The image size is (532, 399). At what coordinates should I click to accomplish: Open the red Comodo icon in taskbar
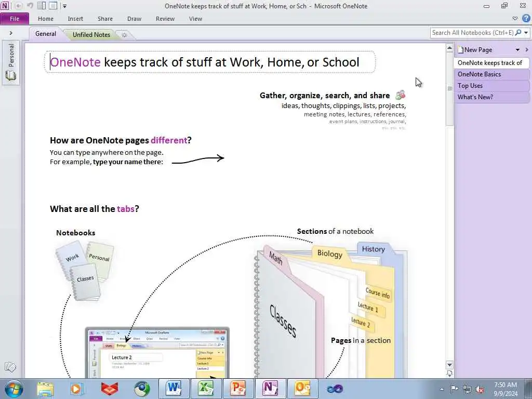tap(109, 389)
